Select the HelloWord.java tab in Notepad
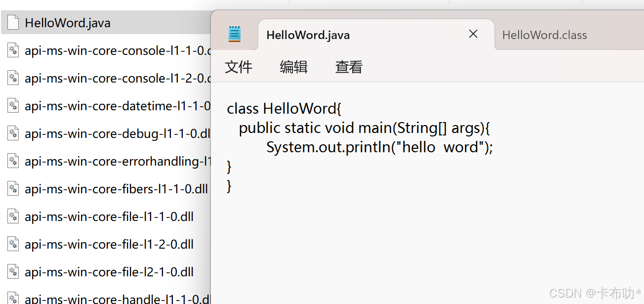The width and height of the screenshot is (644, 304). click(x=308, y=35)
